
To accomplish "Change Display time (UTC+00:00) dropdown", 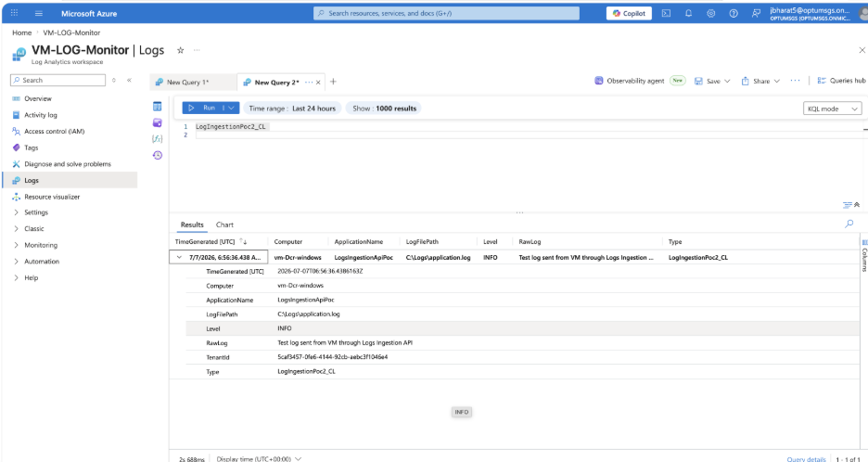I will pos(259,458).
